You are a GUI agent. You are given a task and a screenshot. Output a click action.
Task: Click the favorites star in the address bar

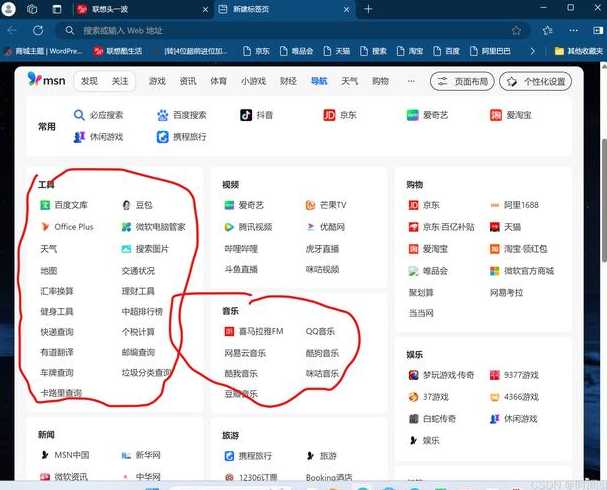[516, 30]
